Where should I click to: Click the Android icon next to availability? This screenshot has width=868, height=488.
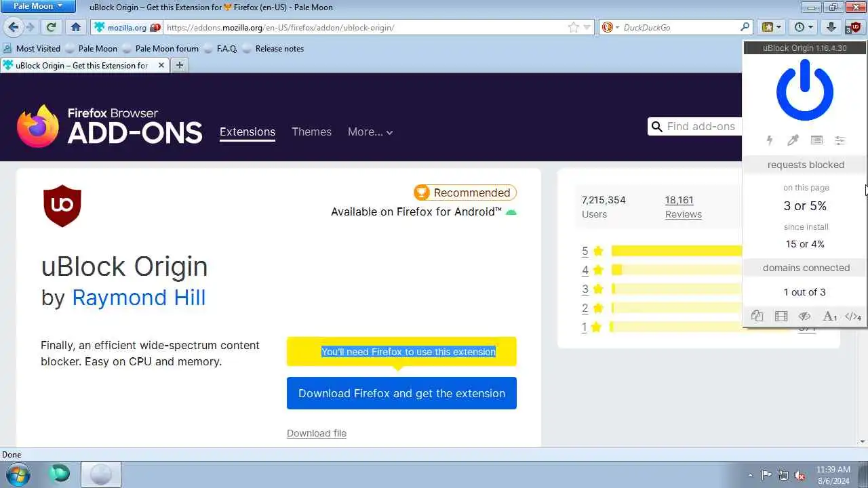point(511,212)
